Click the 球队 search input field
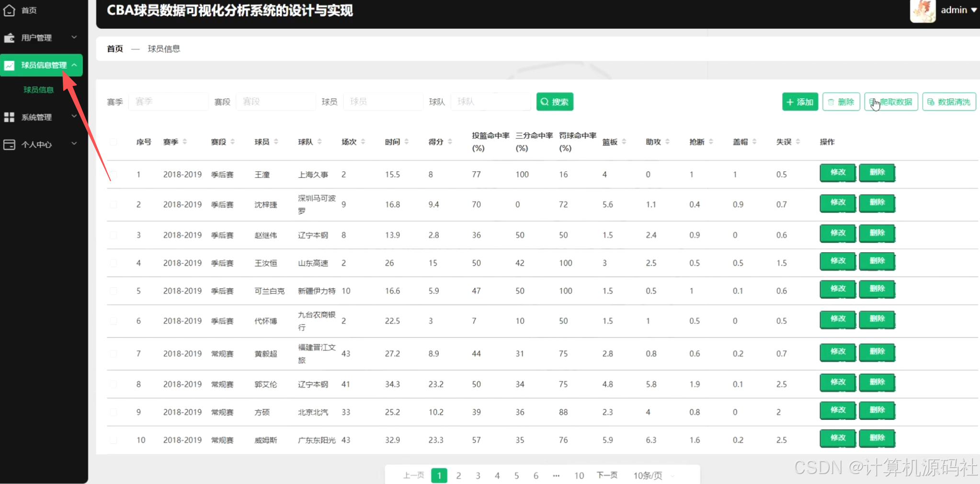Viewport: 980px width, 484px height. pos(491,101)
